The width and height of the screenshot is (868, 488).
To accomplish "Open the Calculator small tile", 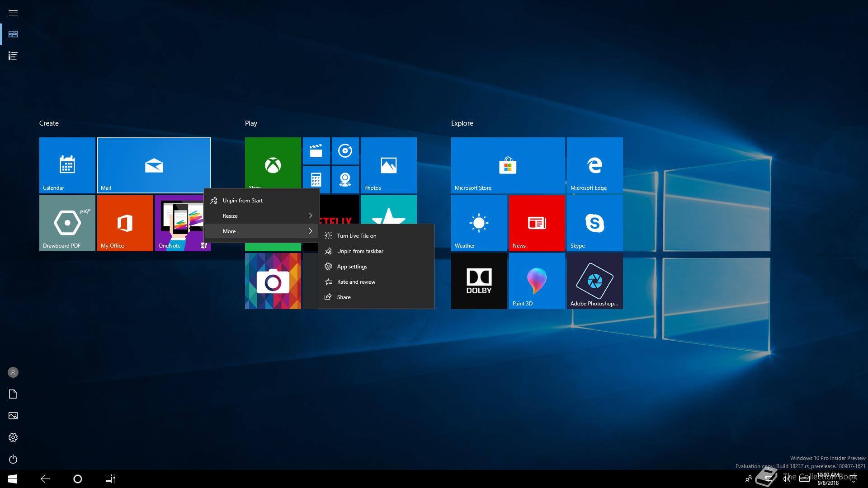I will [x=316, y=177].
